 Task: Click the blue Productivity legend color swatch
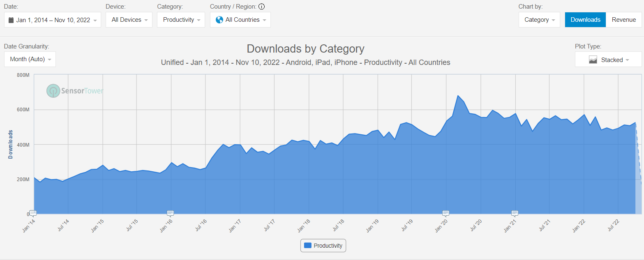[x=307, y=246]
